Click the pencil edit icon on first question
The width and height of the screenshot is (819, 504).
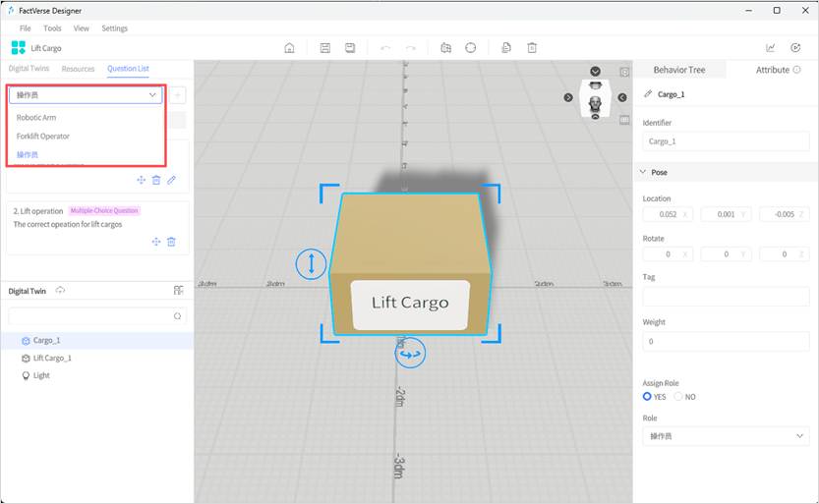(x=171, y=180)
